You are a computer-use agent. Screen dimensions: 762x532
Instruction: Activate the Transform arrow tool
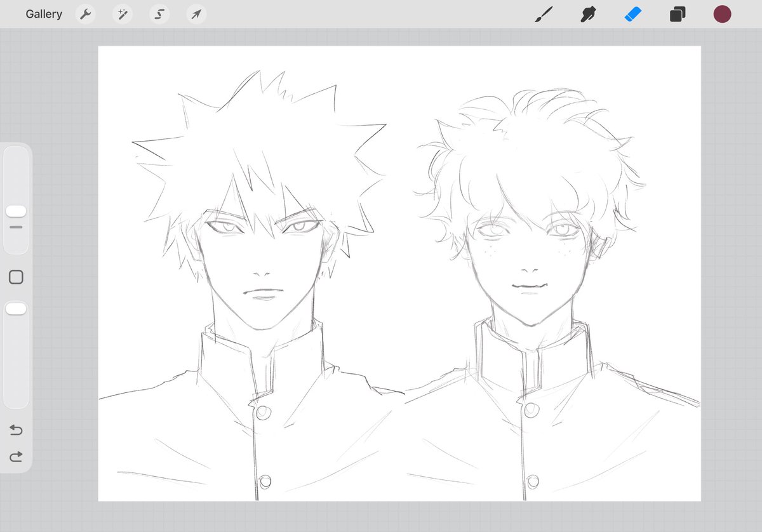tap(197, 14)
